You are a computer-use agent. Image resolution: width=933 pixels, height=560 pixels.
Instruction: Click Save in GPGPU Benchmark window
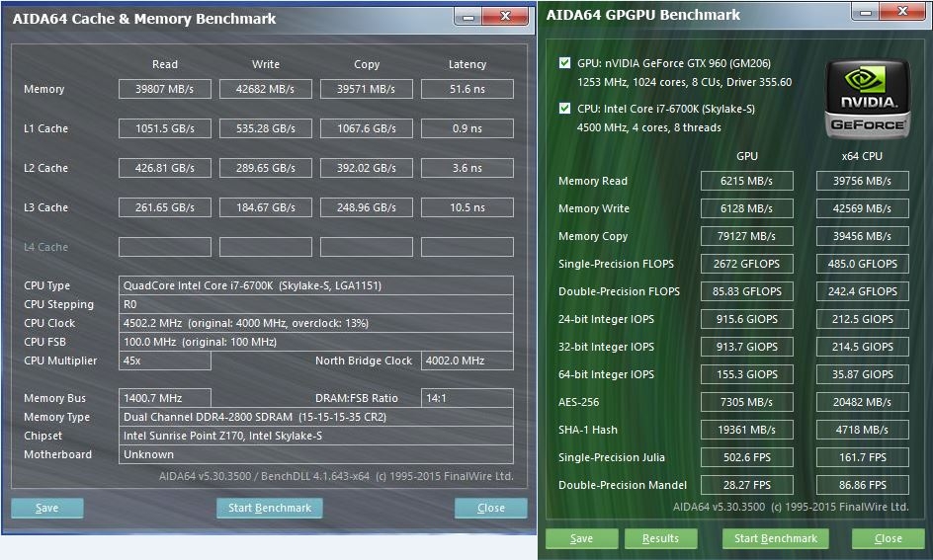click(x=581, y=538)
